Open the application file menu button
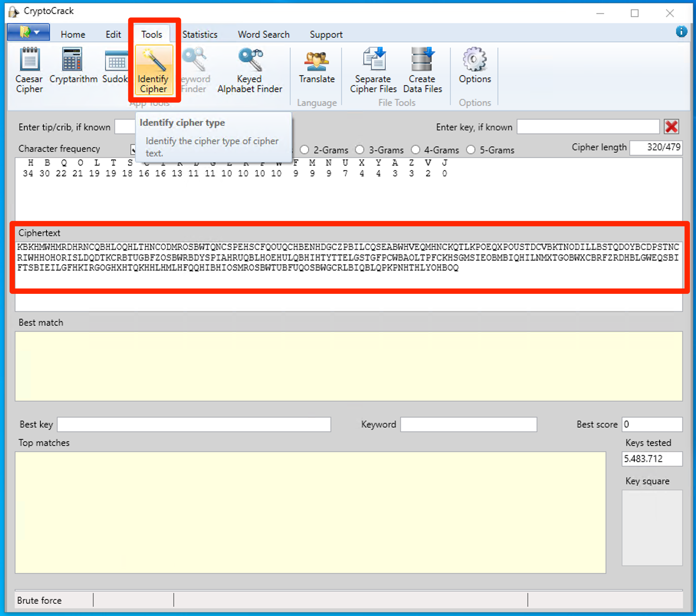Image resolution: width=696 pixels, height=616 pixels. click(28, 32)
